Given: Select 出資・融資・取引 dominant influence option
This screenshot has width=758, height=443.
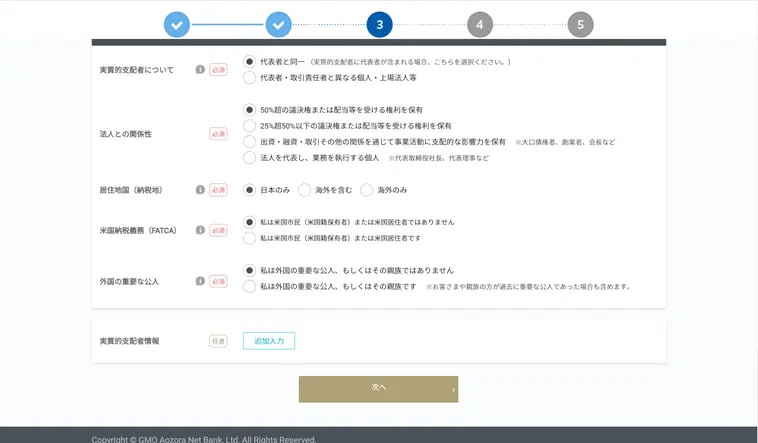Looking at the screenshot, I should click(x=250, y=142).
